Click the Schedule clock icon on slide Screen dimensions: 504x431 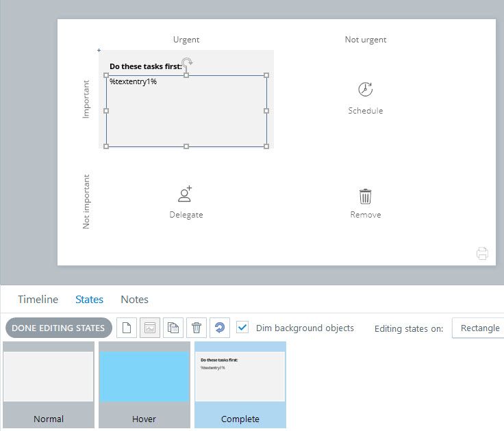coord(365,90)
